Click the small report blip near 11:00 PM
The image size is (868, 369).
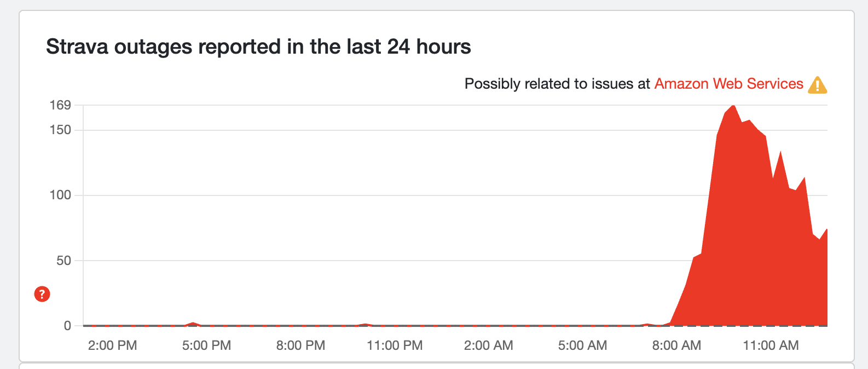pyautogui.click(x=366, y=324)
